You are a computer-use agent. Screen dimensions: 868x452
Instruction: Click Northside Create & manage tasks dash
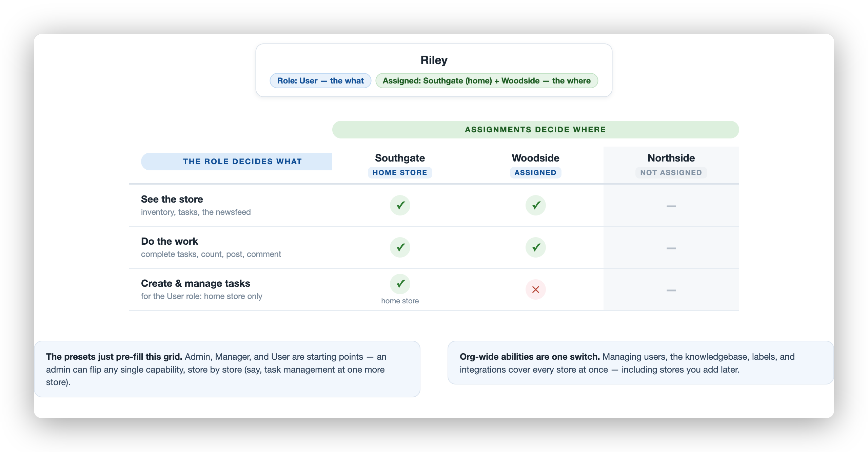pos(671,290)
